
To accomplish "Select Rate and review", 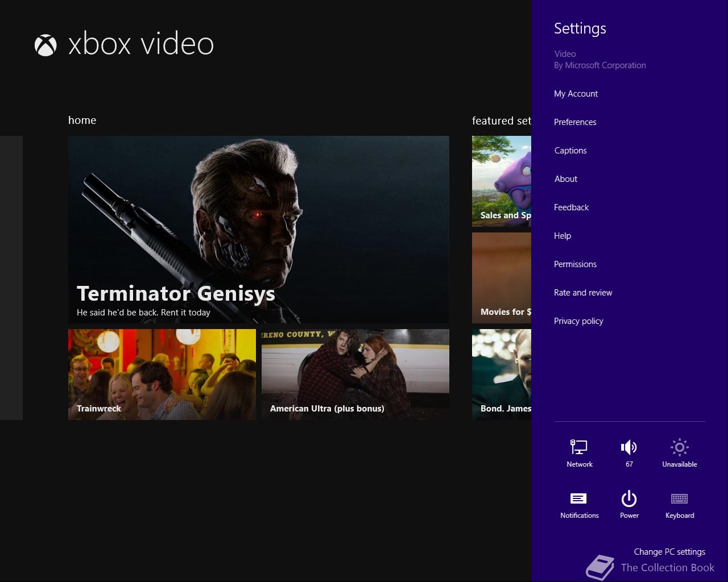I will [583, 293].
